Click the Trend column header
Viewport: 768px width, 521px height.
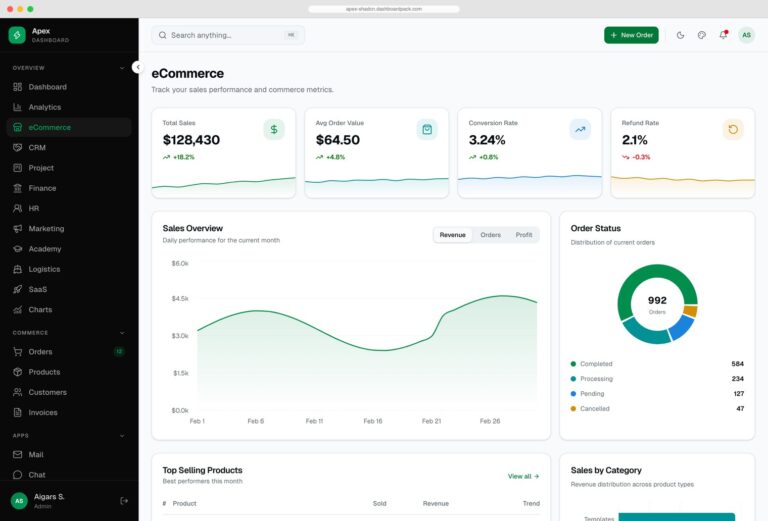pyautogui.click(x=531, y=503)
